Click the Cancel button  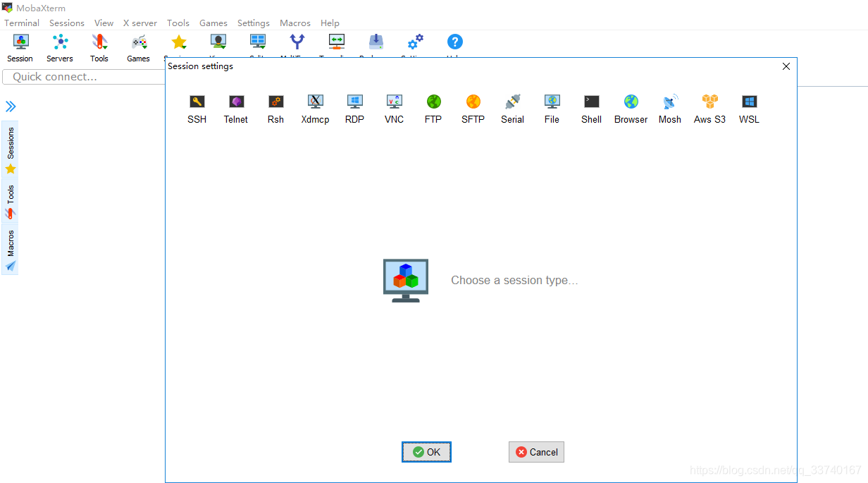tap(536, 452)
